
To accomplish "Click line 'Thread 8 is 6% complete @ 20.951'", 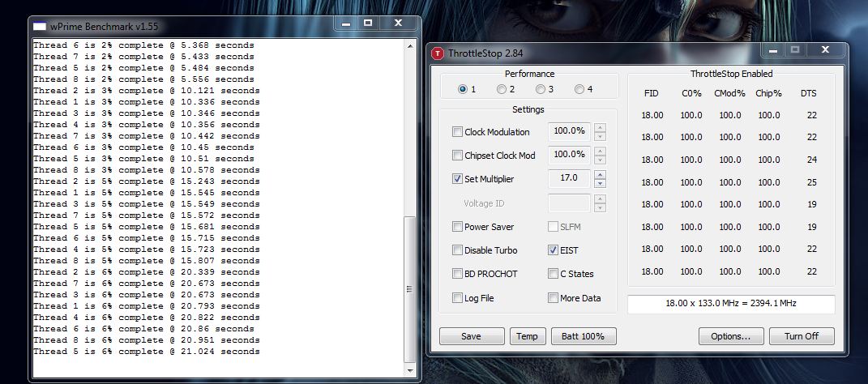I will 146,340.
